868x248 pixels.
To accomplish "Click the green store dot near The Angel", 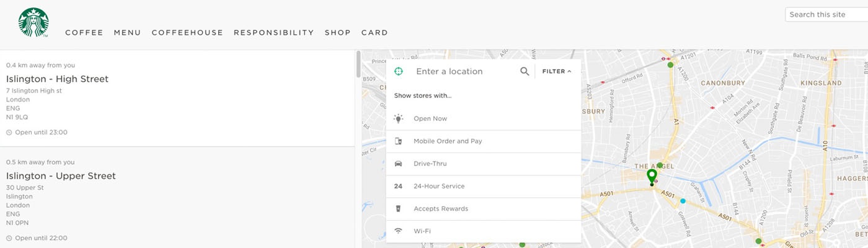I will (x=660, y=166).
